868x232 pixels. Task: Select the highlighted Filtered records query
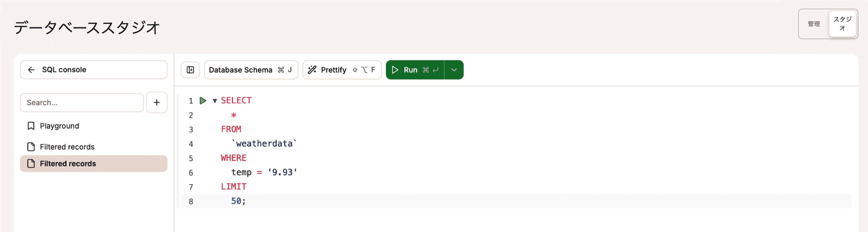(68, 164)
